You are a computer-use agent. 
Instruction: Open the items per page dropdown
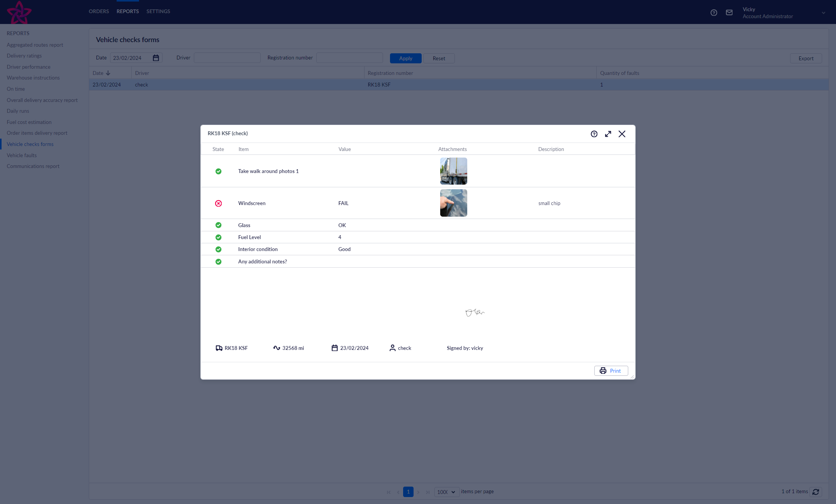tap(447, 492)
